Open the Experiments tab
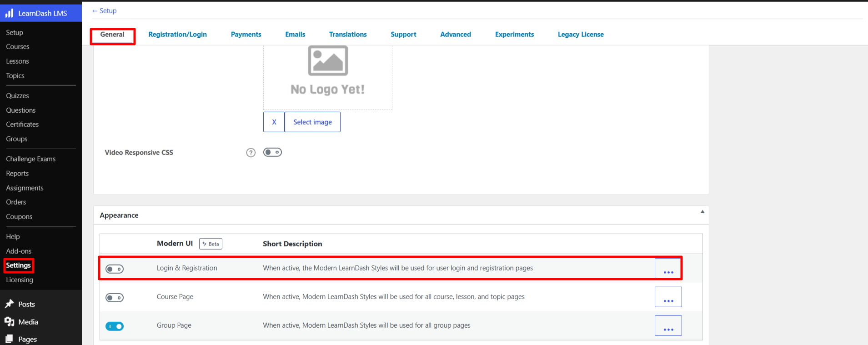The image size is (868, 345). (x=514, y=35)
